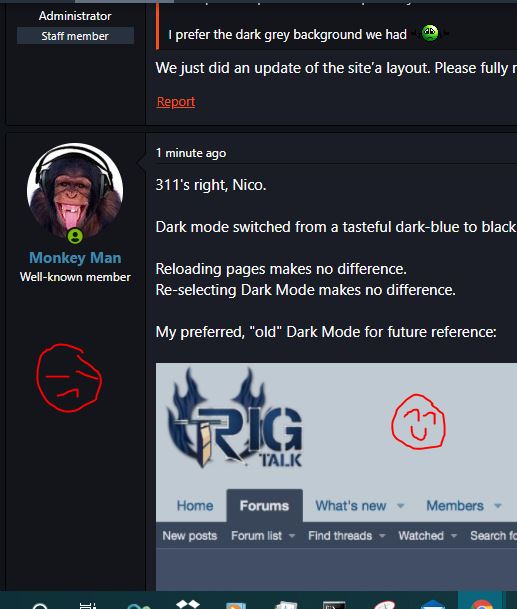
Task: Click the red Report link
Action: coord(176,102)
